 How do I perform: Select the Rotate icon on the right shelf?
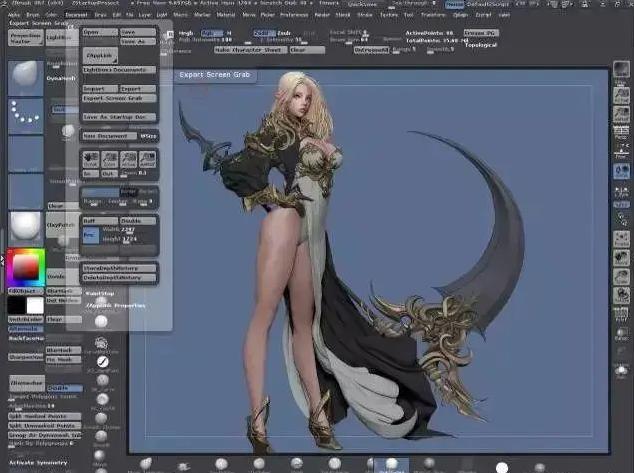coord(621,295)
